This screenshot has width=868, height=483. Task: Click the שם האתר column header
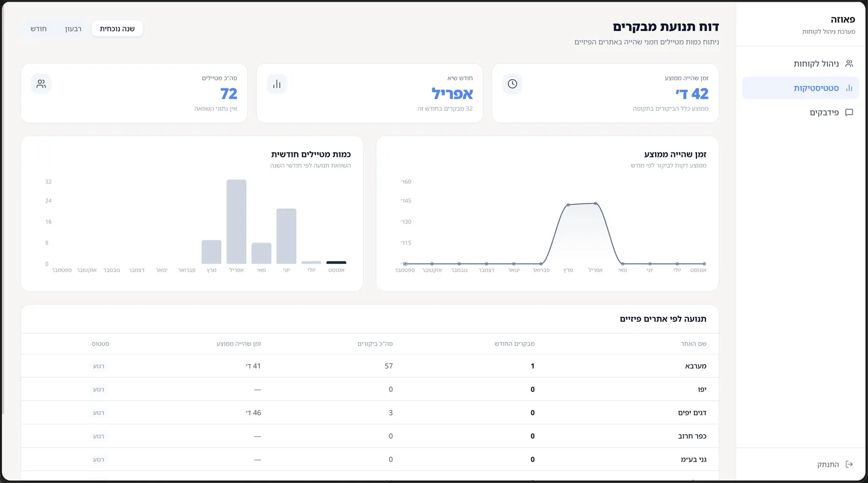coord(694,344)
